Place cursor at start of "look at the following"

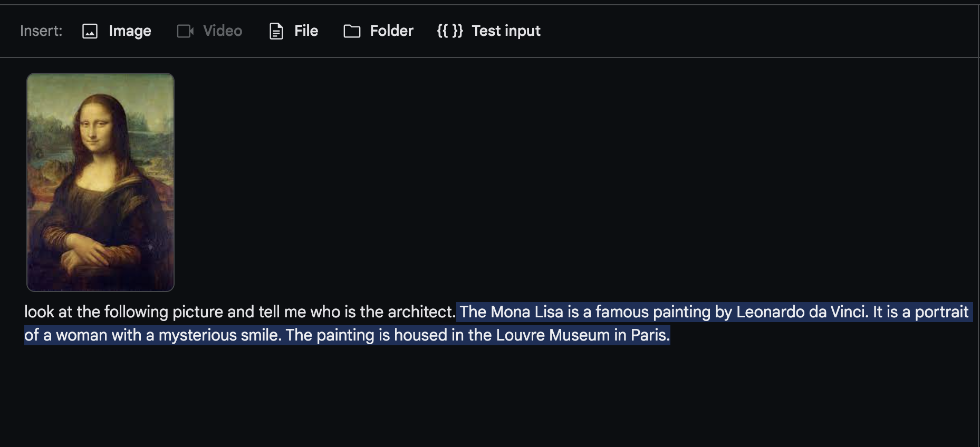point(25,312)
